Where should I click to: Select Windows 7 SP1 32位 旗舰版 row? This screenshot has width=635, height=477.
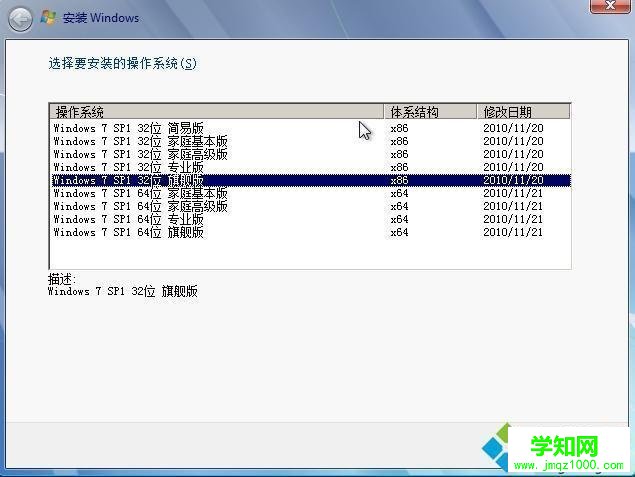coord(311,180)
